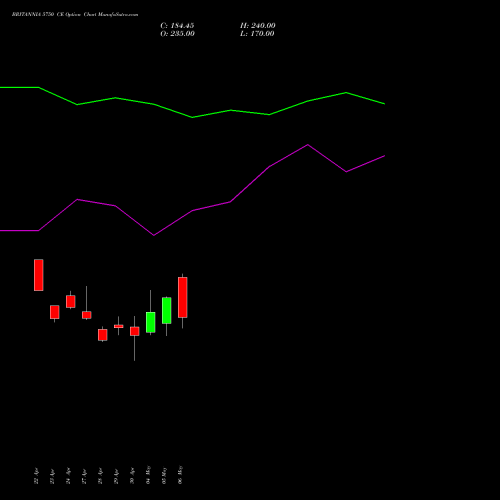Select the 24 Apr red candlestick

pos(71,301)
